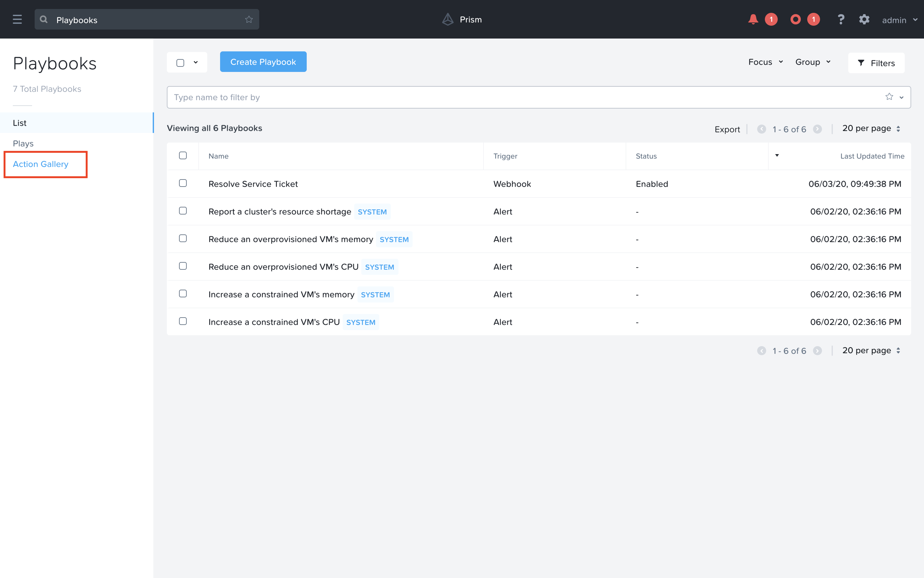Go to next page in top pagination
Viewport: 924px width, 578px height.
(817, 129)
